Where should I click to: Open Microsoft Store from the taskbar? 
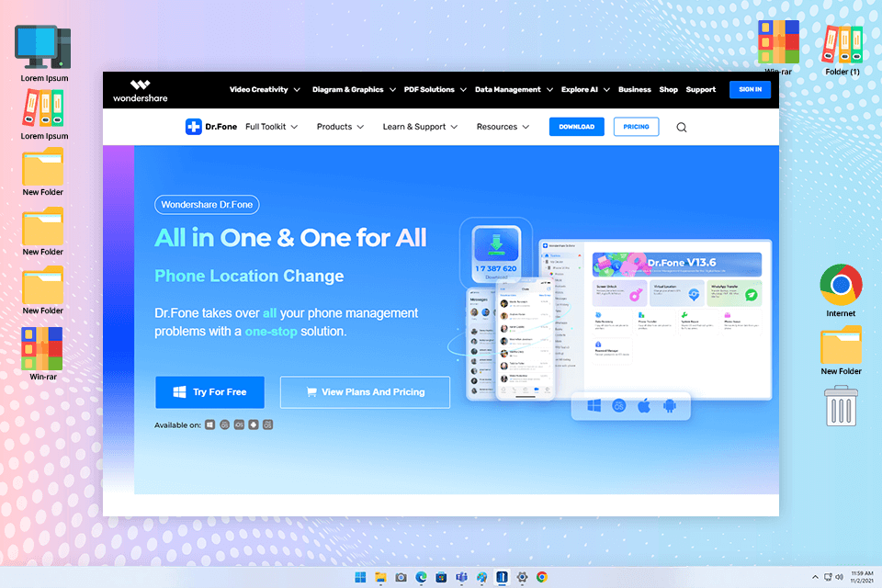coord(442,577)
